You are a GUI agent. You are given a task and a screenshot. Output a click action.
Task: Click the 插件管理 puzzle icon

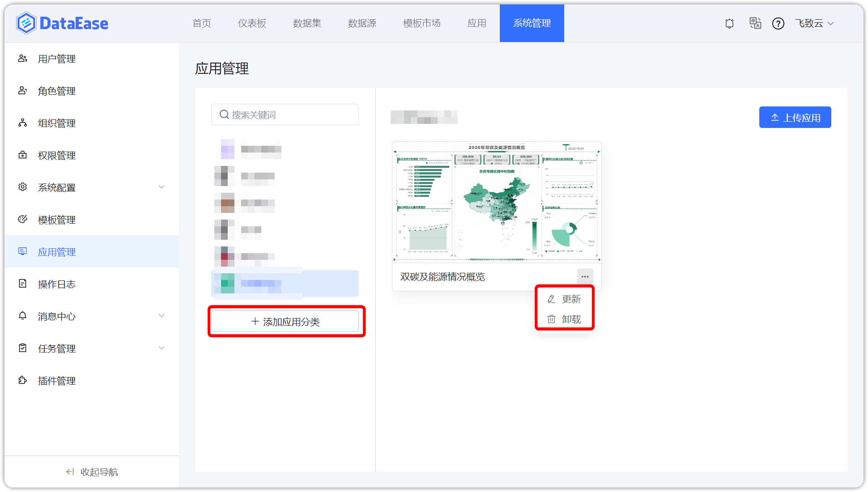coord(22,380)
